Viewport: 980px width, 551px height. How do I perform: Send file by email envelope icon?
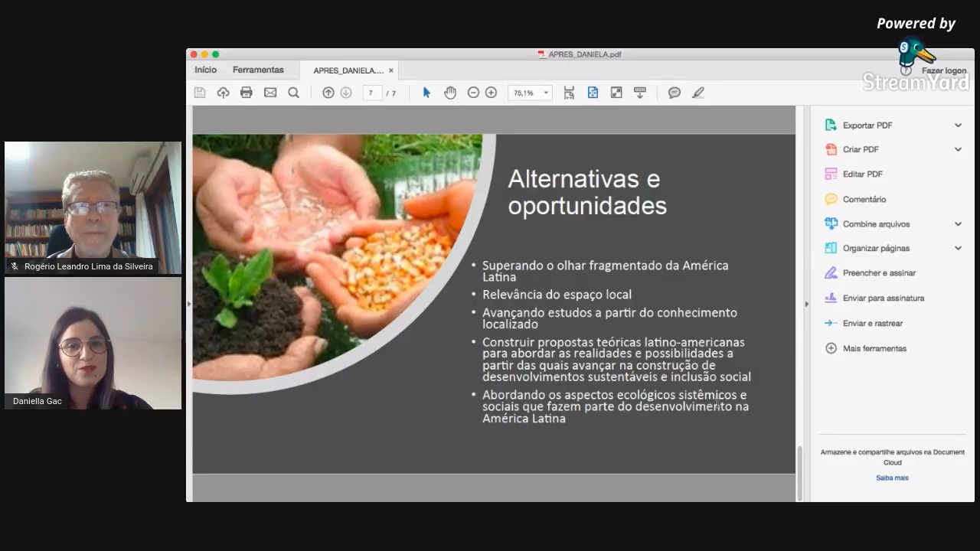point(270,93)
